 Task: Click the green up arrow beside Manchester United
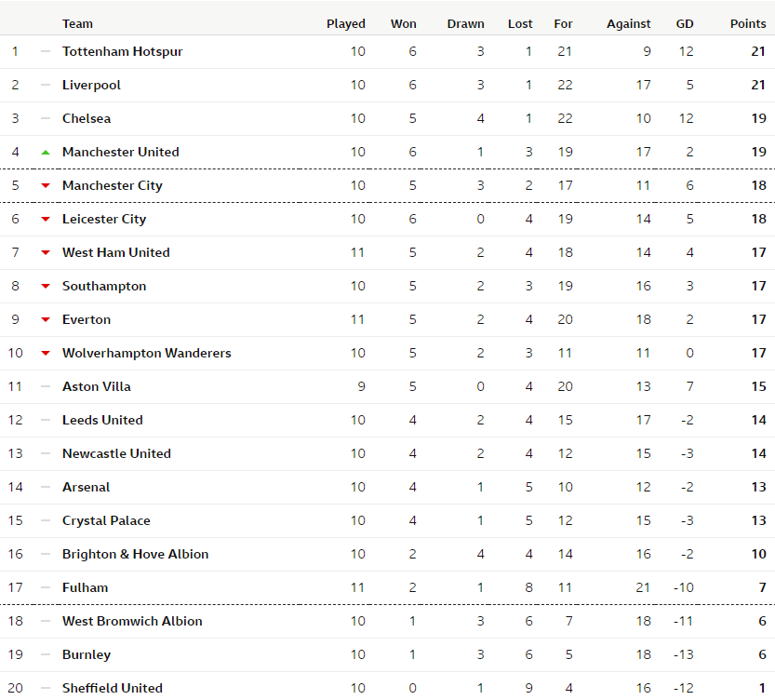pos(46,153)
